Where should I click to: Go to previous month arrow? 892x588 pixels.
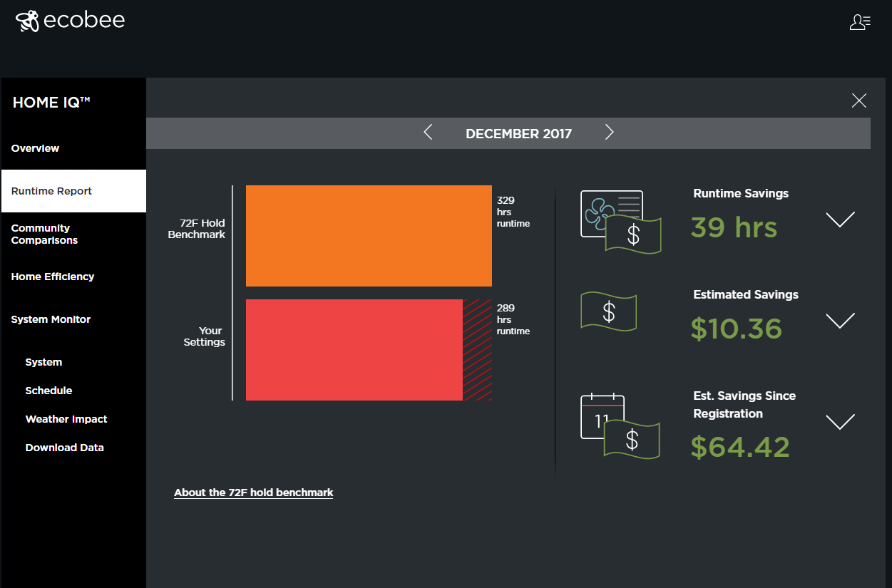tap(428, 133)
